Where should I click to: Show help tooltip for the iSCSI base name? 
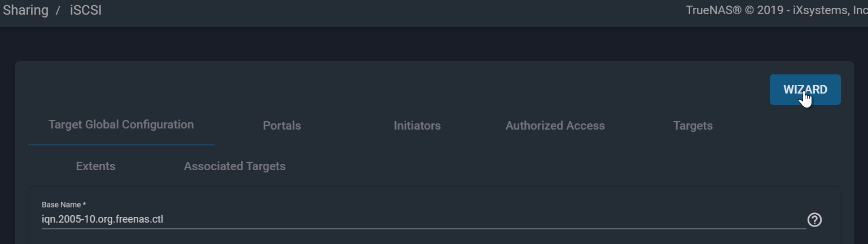point(814,220)
